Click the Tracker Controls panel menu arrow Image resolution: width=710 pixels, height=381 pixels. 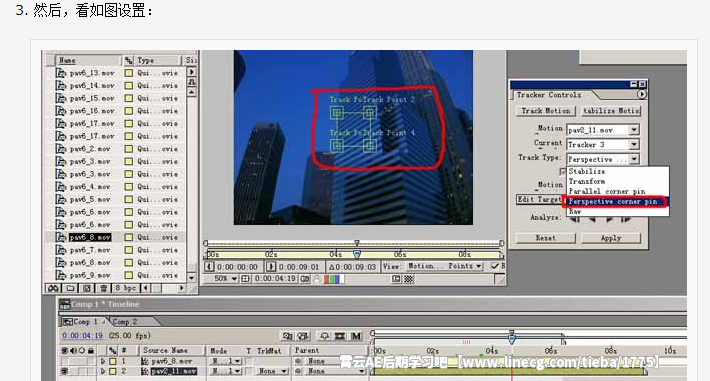[x=642, y=94]
